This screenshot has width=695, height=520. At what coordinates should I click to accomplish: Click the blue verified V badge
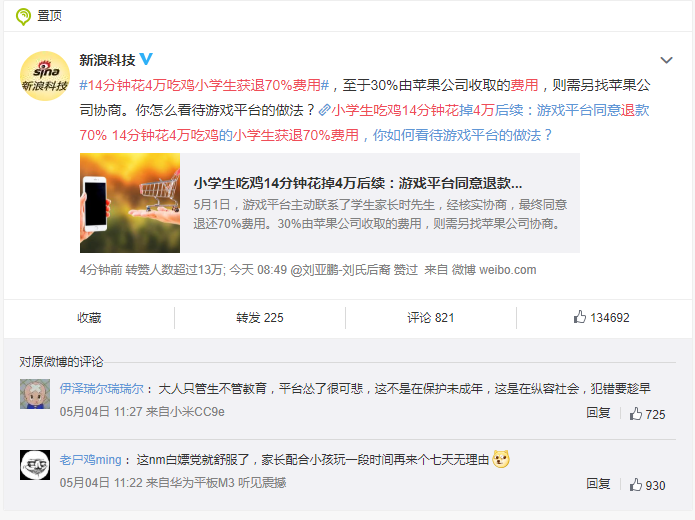point(146,59)
